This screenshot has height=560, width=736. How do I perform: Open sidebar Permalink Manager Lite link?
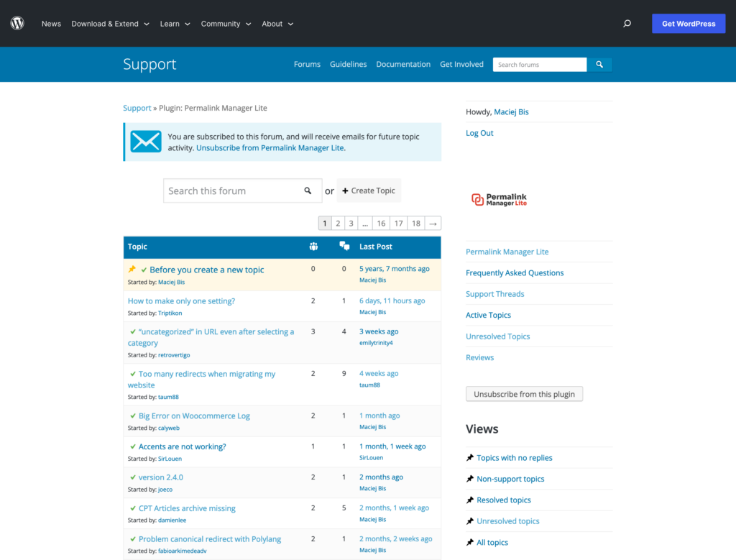click(x=507, y=252)
